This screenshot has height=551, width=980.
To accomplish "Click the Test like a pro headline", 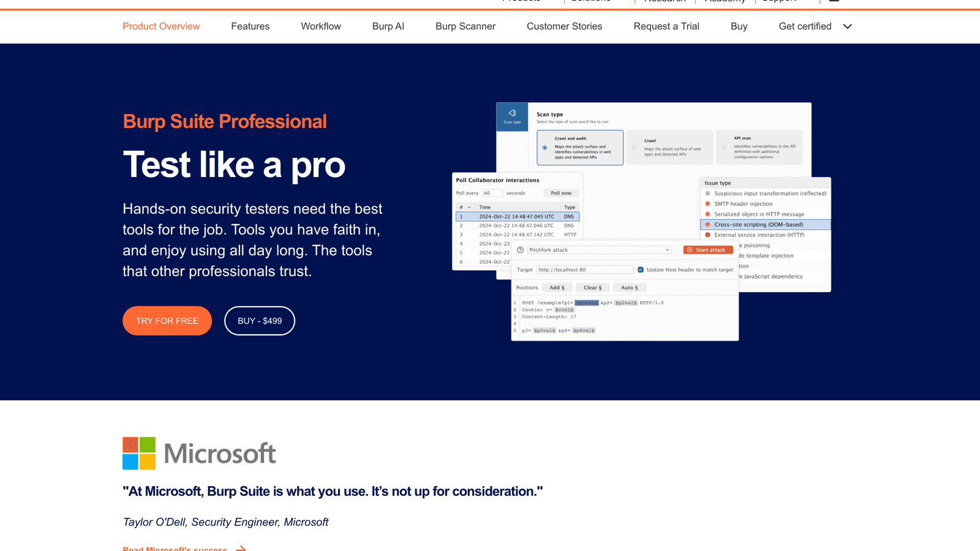I will point(234,165).
